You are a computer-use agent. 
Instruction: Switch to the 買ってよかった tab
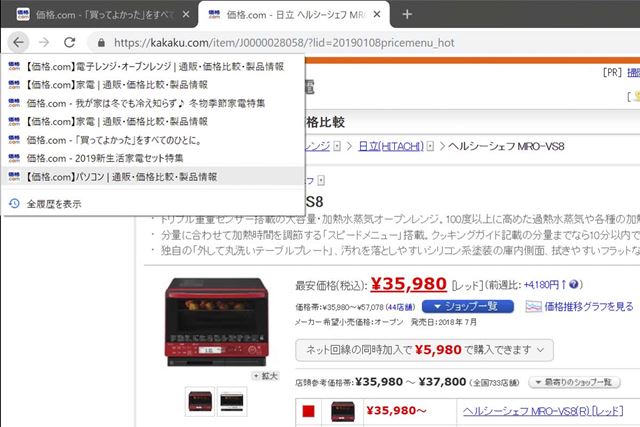(x=100, y=15)
